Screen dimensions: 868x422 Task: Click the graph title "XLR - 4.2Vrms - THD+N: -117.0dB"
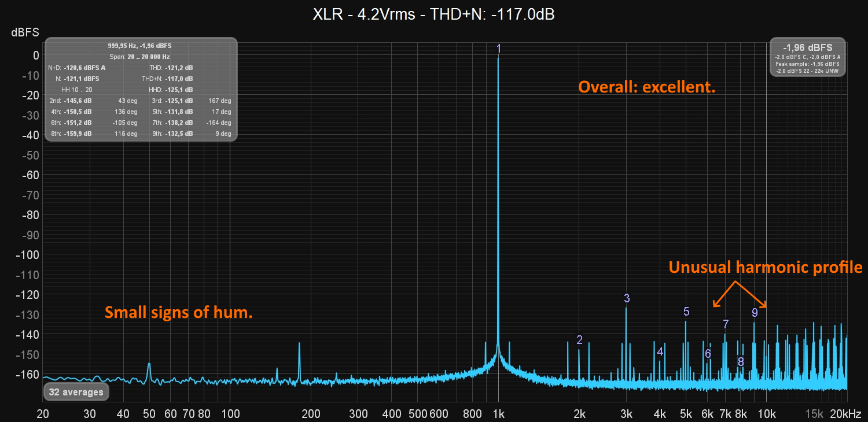pos(433,14)
